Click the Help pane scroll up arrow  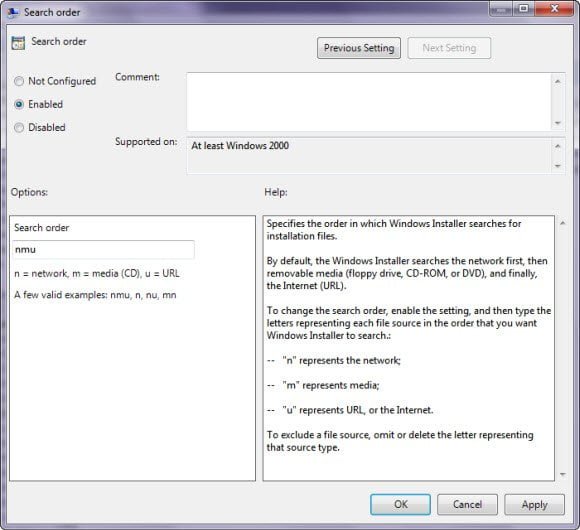tap(563, 223)
